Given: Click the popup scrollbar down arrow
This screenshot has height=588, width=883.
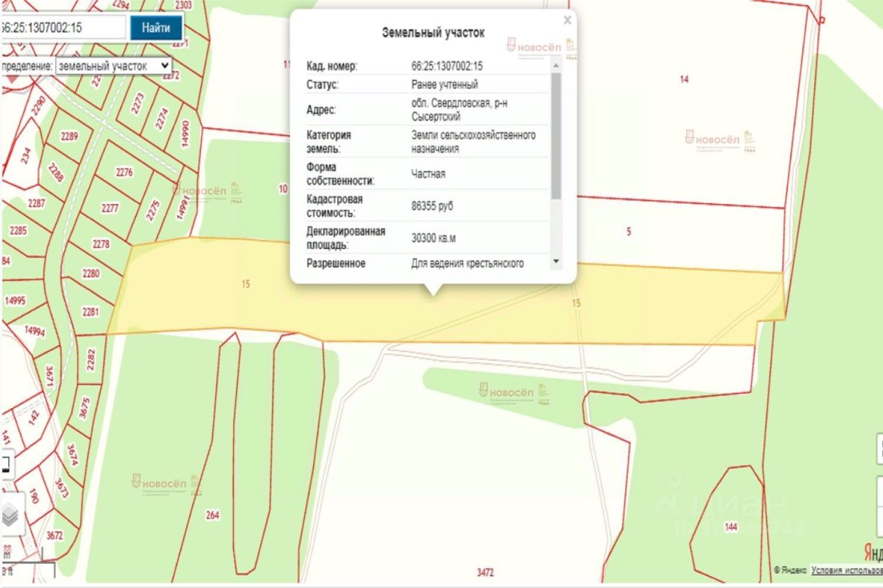Looking at the screenshot, I should (556, 262).
